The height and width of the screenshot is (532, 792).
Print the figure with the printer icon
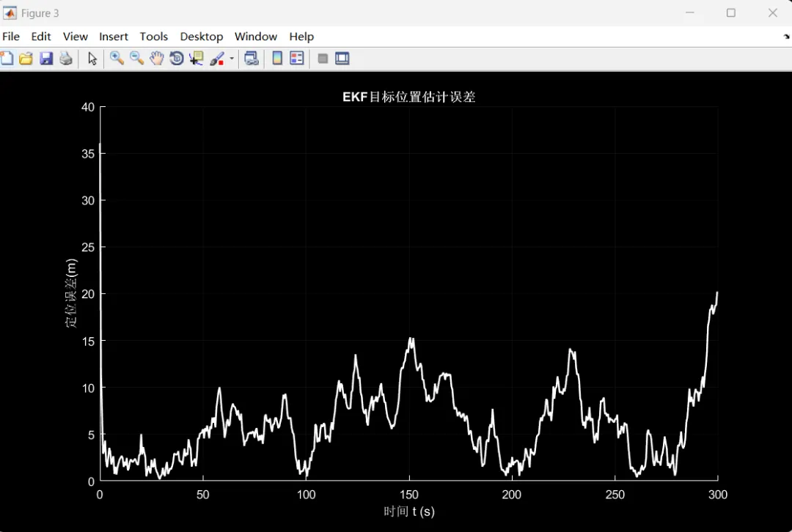point(66,59)
